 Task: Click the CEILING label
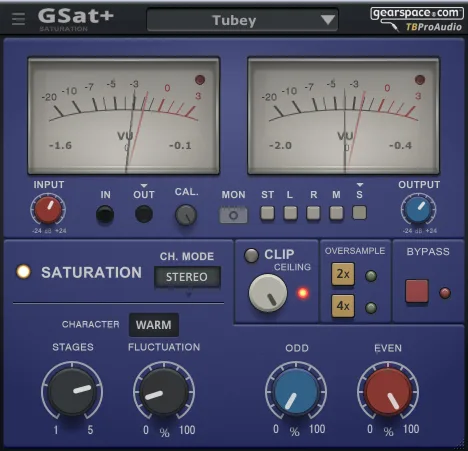click(292, 267)
